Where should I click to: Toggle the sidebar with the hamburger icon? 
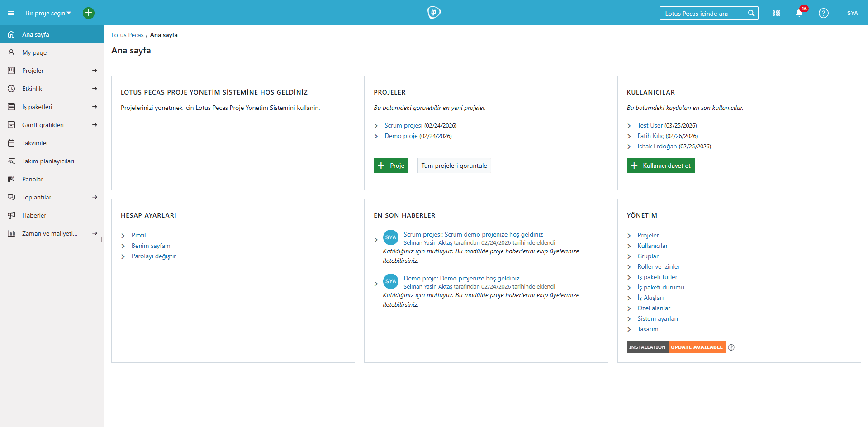point(11,13)
